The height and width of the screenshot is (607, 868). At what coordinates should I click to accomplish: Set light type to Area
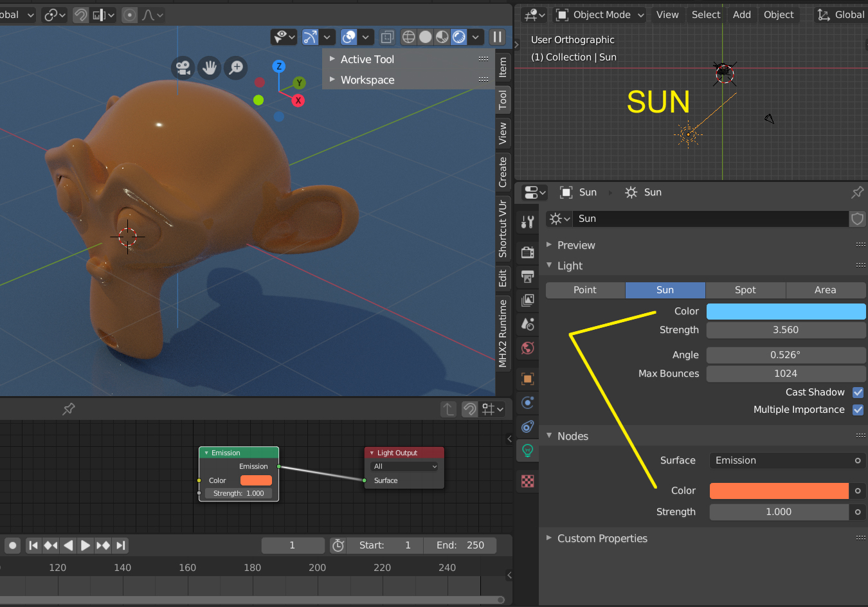click(826, 290)
